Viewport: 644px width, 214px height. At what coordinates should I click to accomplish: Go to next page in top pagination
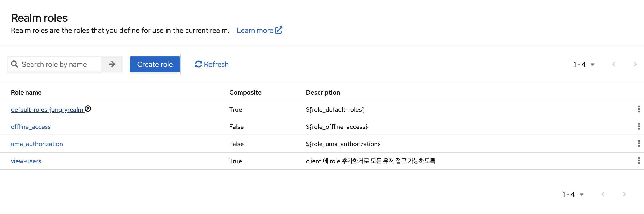coord(635,64)
